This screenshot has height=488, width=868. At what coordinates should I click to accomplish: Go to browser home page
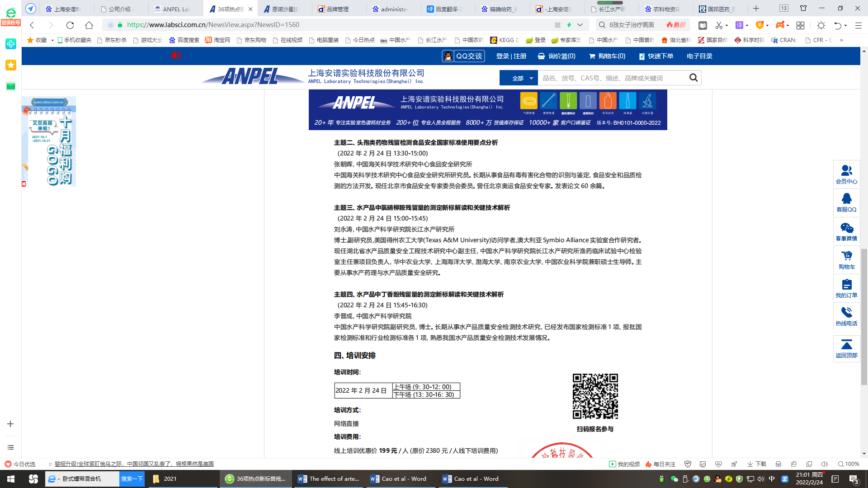89,25
